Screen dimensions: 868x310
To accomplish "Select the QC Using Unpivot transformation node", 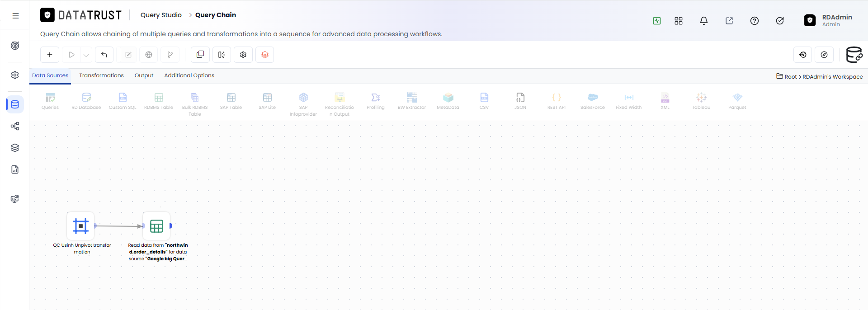I will pos(80,226).
